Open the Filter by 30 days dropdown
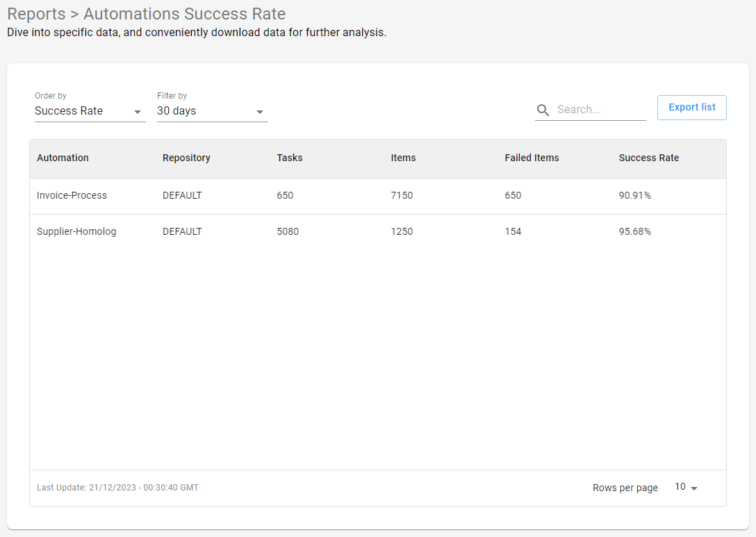 (x=212, y=111)
